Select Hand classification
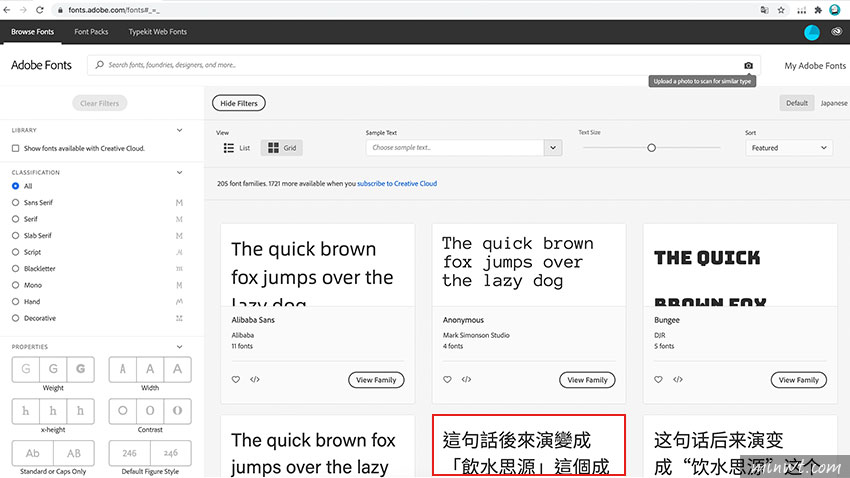The image size is (850, 478). [15, 302]
